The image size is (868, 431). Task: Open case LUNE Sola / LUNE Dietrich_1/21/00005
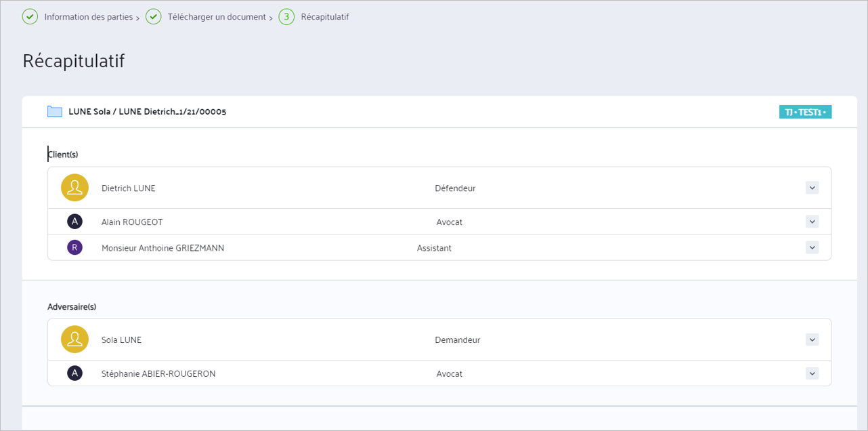point(148,112)
